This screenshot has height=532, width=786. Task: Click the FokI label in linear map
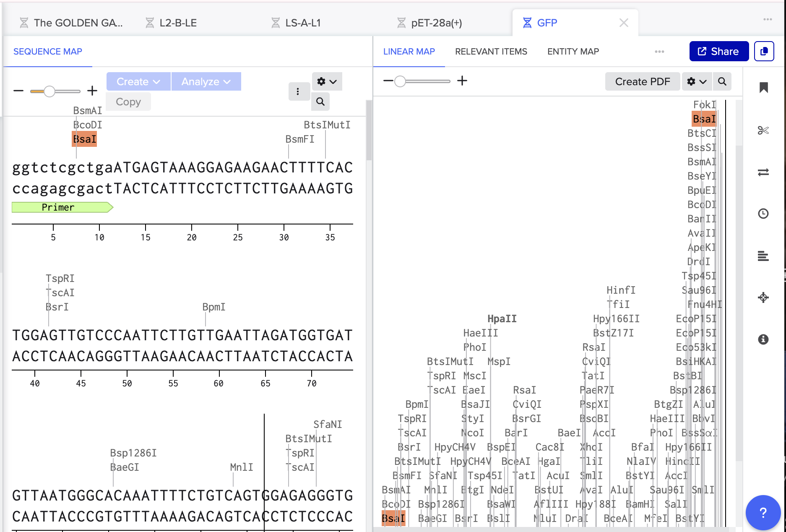tap(705, 104)
